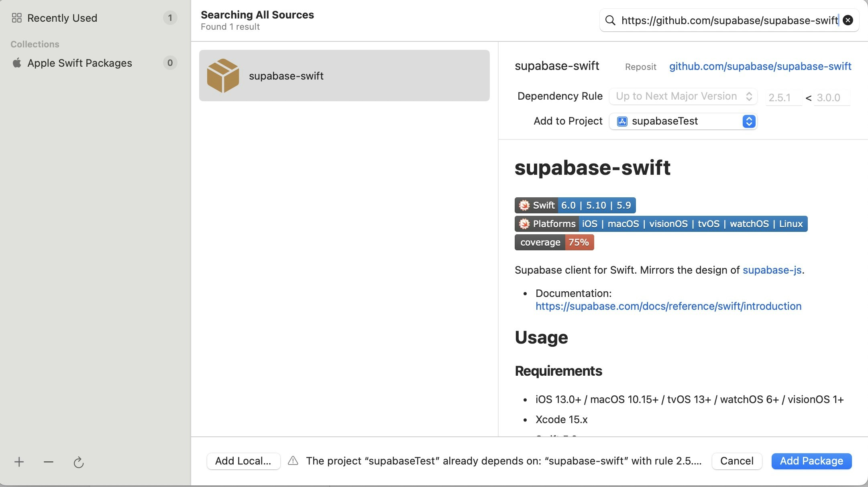Click the magnifying glass search icon

click(x=610, y=20)
